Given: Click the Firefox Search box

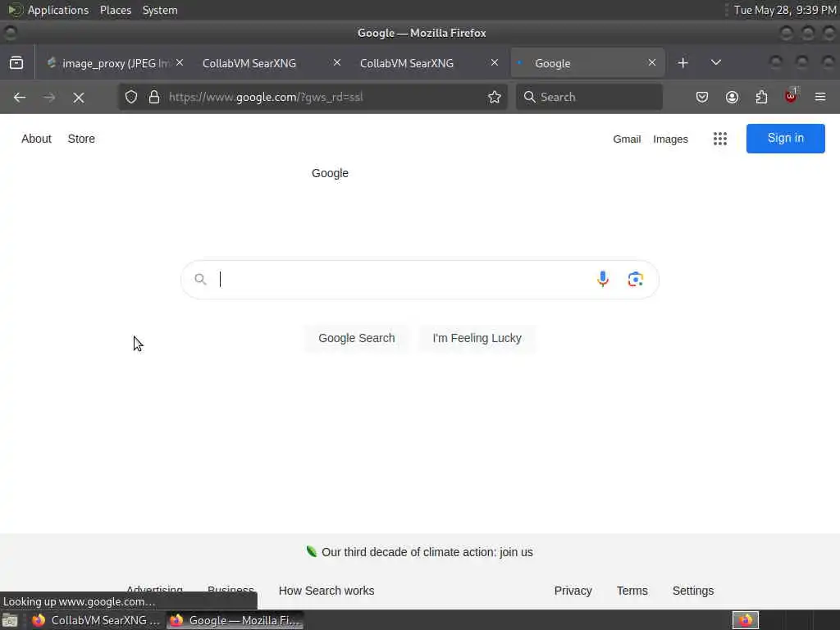Looking at the screenshot, I should (589, 97).
